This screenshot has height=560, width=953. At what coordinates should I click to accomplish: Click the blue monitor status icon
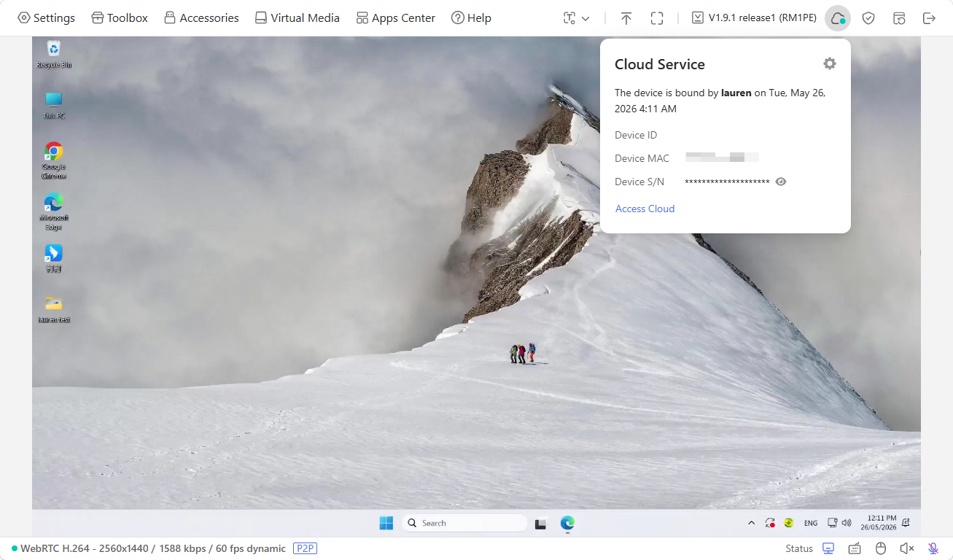click(828, 548)
